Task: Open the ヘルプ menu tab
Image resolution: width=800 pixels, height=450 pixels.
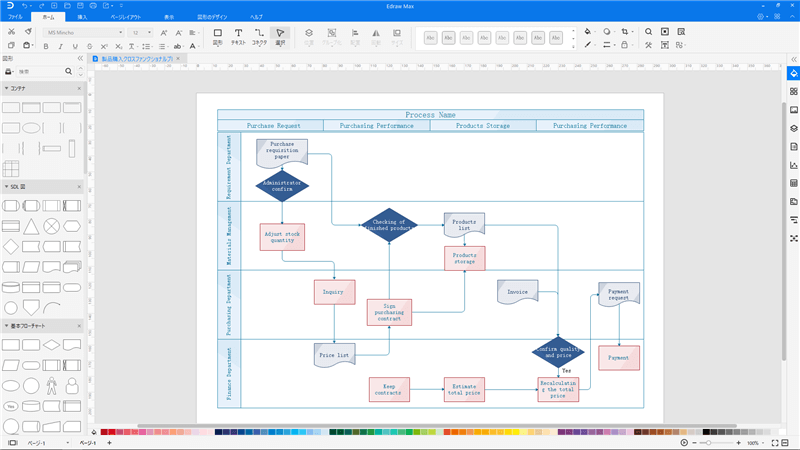Action: point(256,17)
